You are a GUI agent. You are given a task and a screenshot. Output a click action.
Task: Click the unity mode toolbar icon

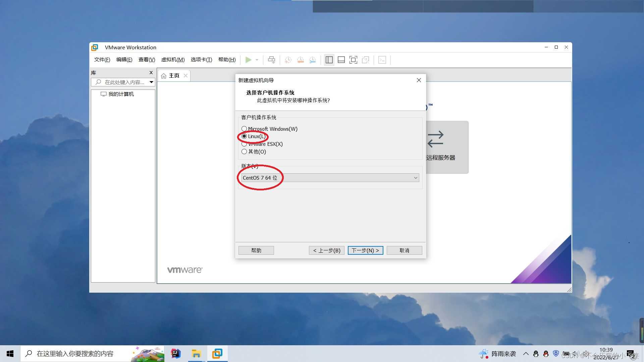click(365, 60)
